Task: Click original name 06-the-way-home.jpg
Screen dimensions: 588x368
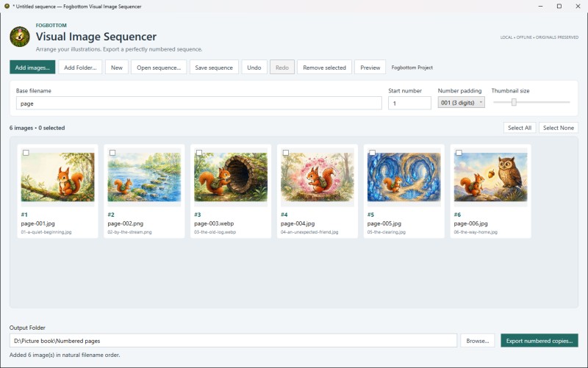Action: coord(476,232)
